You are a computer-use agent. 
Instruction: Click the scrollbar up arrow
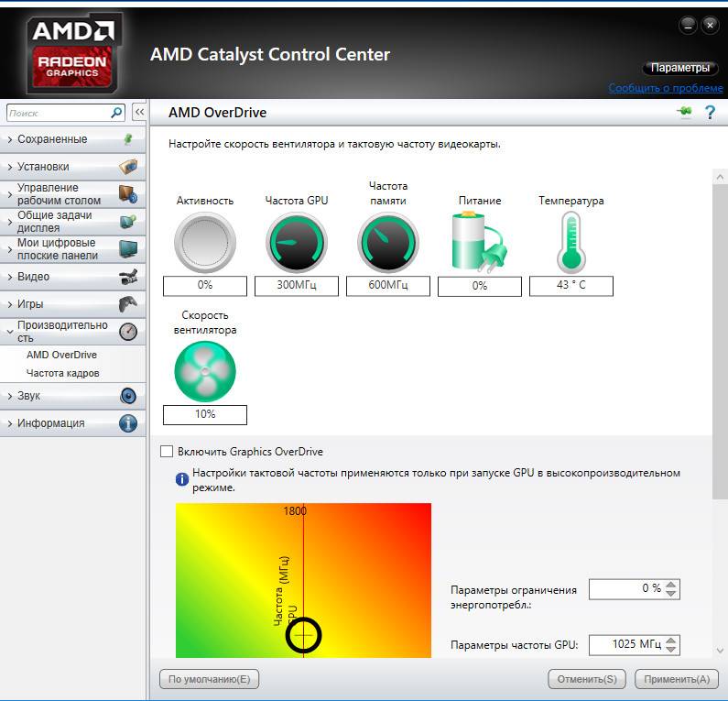tap(720, 177)
